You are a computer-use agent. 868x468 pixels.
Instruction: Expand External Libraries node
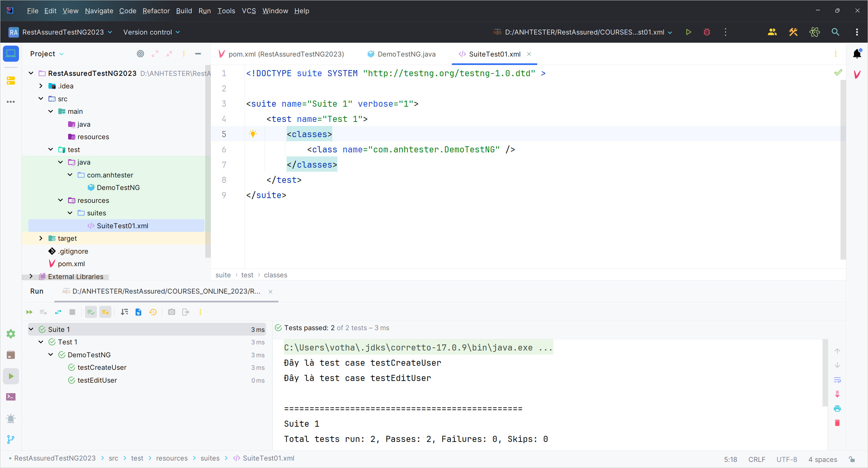coord(31,276)
